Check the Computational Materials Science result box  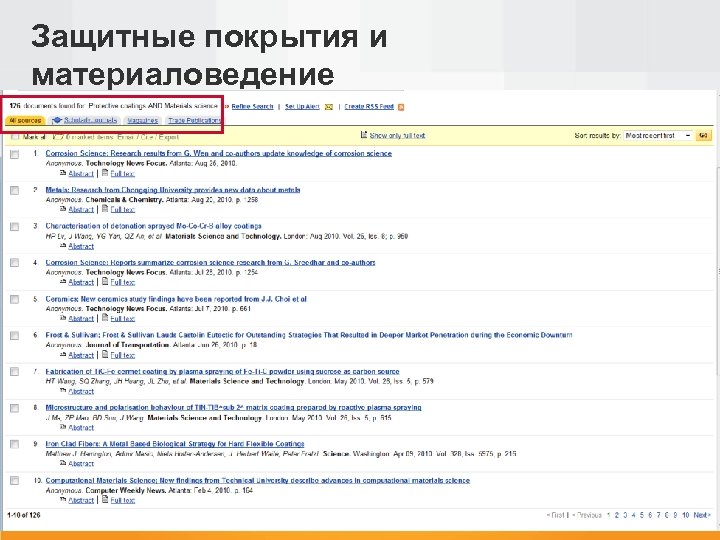(x=15, y=481)
